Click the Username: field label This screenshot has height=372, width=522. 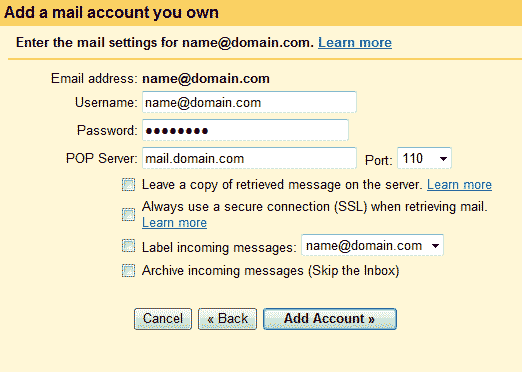106,102
